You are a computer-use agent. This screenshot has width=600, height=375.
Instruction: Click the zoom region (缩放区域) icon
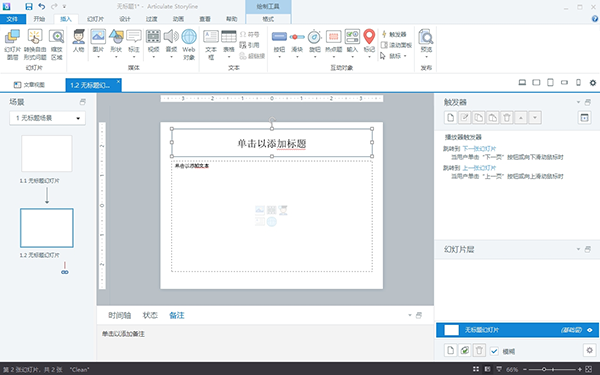click(x=57, y=36)
